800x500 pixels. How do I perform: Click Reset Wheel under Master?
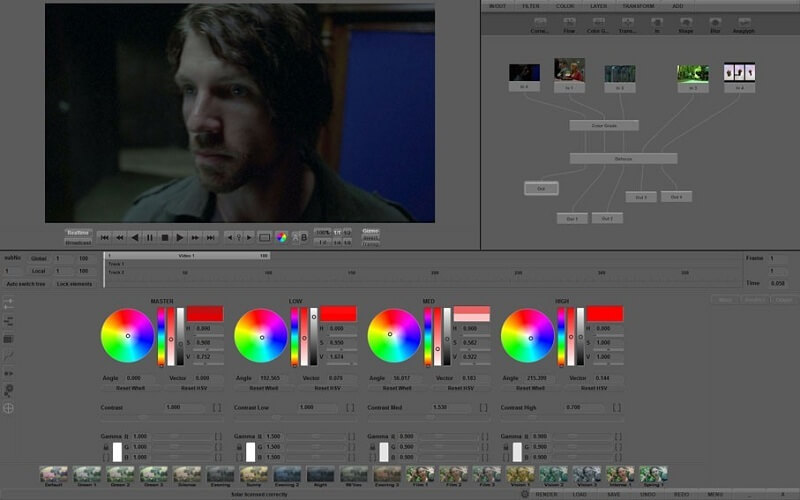(x=131, y=388)
